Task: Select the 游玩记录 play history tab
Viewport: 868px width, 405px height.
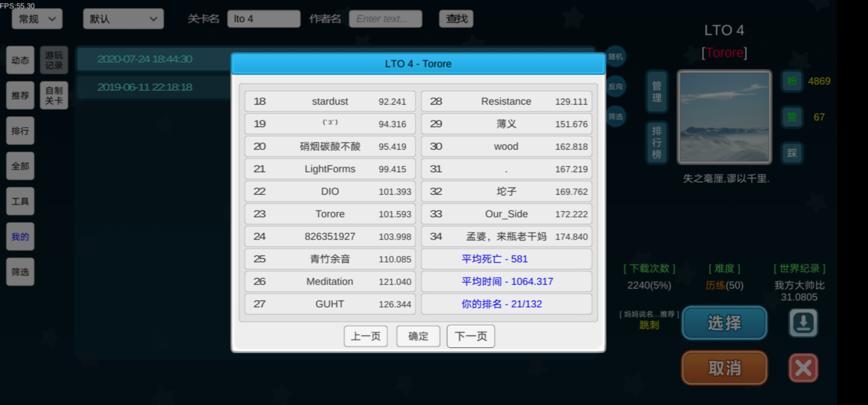Action: [54, 60]
